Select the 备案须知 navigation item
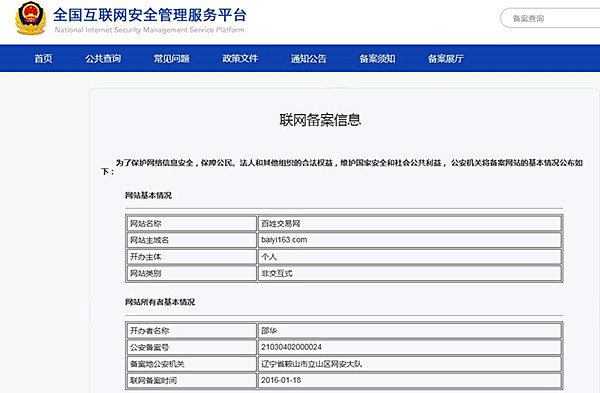The width and height of the screenshot is (600, 393). tap(377, 59)
